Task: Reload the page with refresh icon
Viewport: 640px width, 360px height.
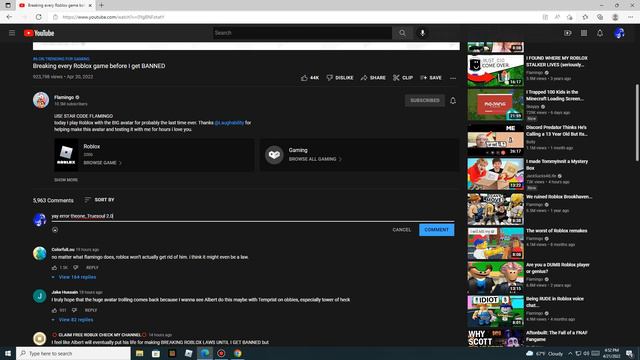Action: 39,17
